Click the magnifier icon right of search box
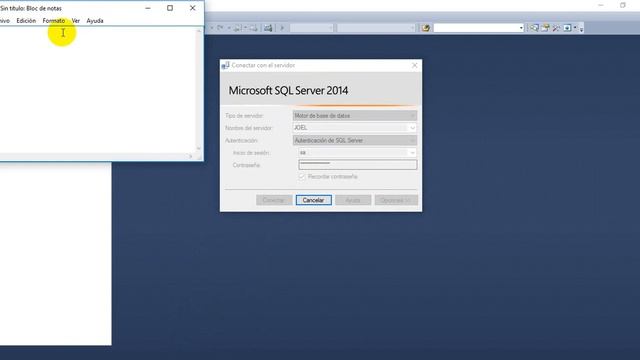Screen dimensions: 640x360 (534, 28)
